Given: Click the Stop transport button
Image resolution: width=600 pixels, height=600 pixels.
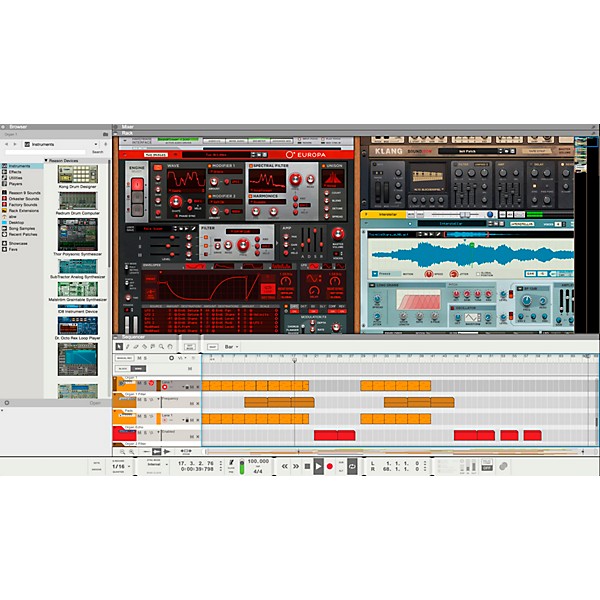Looking at the screenshot, I should 307,466.
